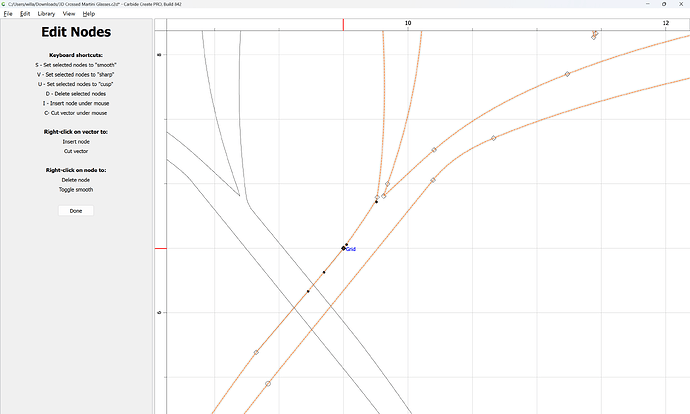Select the black node labeled Grid
690x414 pixels.
coord(343,248)
